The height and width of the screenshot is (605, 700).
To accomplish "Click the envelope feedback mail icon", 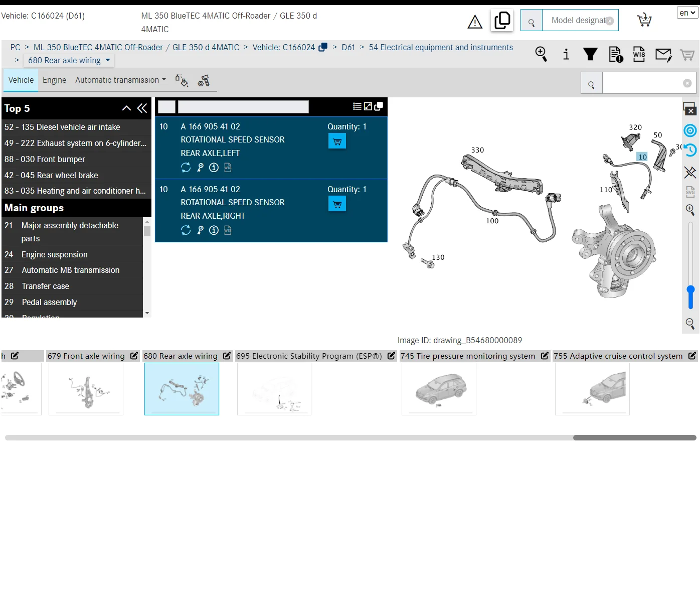I will [663, 54].
